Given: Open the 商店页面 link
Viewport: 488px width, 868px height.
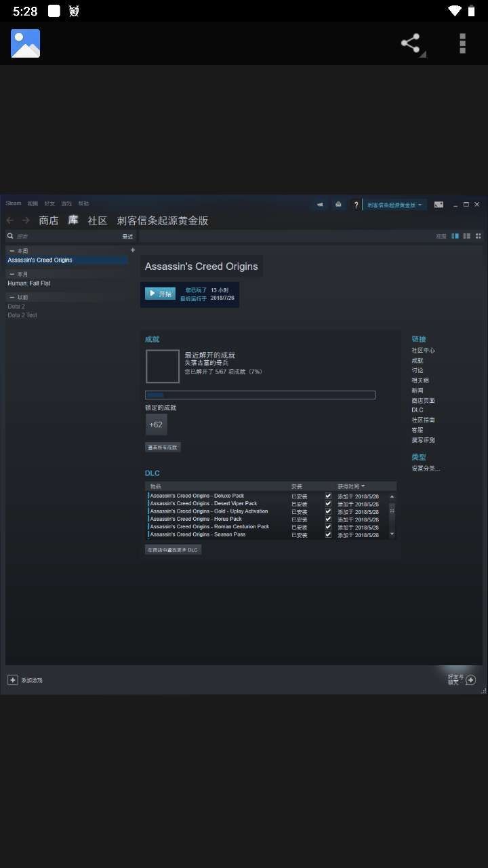Looking at the screenshot, I should click(x=423, y=401).
